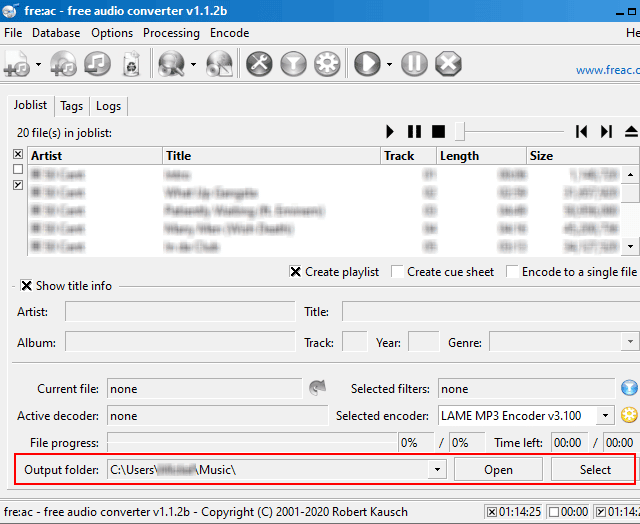Stop joblist track playback

[x=438, y=132]
